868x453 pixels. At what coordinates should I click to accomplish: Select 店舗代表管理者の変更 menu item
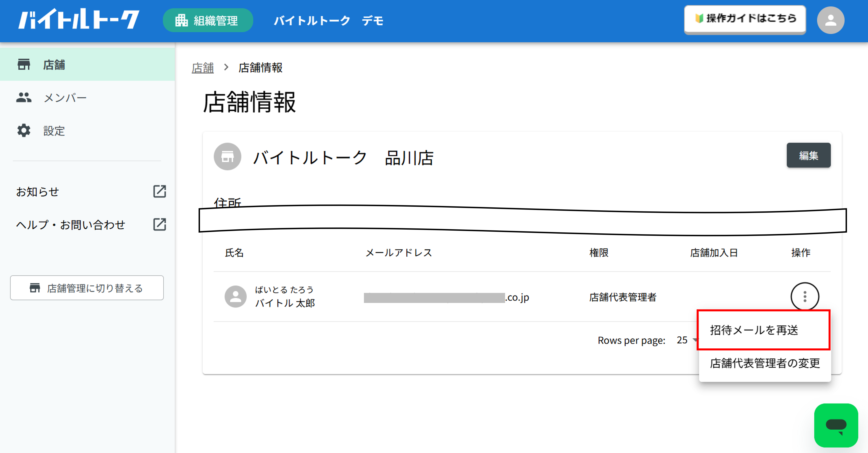pyautogui.click(x=765, y=363)
